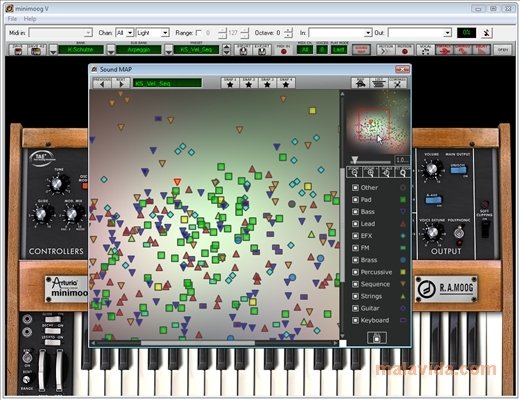Click the Snap 1 star button

(230, 83)
